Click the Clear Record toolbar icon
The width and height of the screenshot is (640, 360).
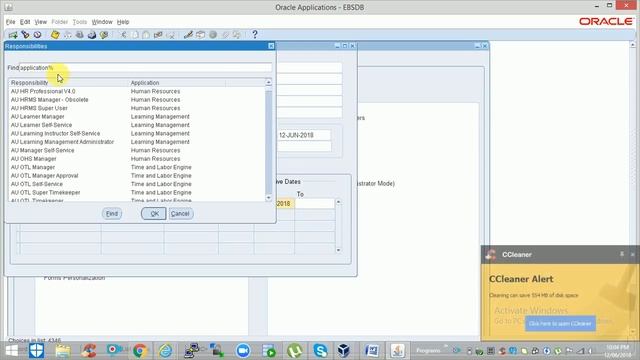pyautogui.click(x=158, y=35)
